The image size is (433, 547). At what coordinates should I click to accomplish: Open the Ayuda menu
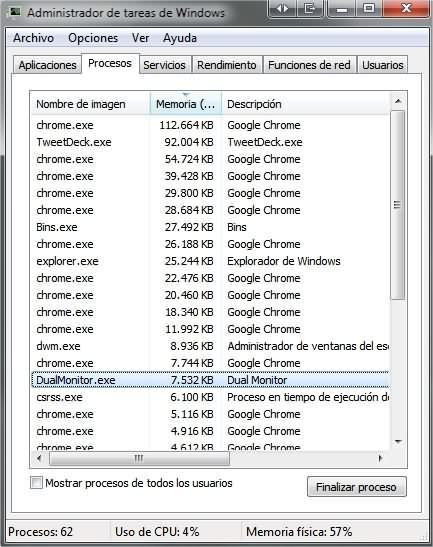point(180,38)
